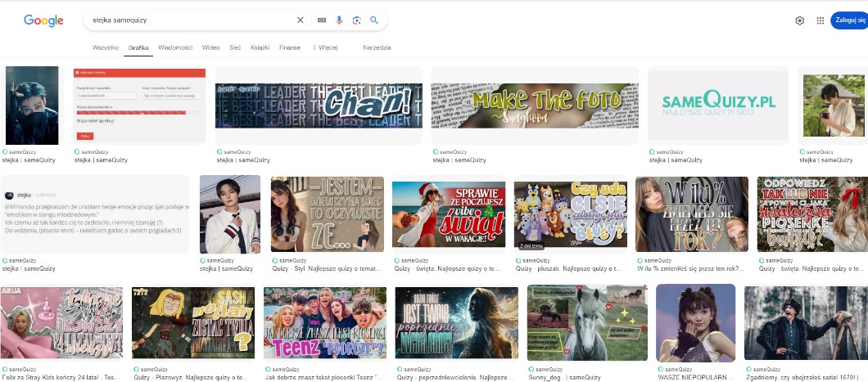Click the Zaloguj się button
Viewport: 868px width, 382px height.
pos(849,20)
